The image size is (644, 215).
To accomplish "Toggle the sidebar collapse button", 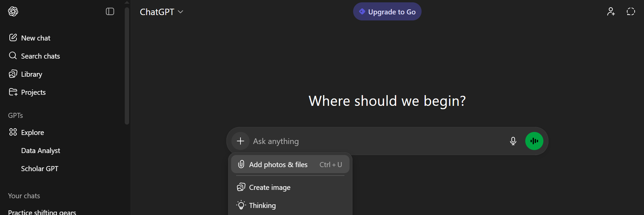I will (110, 11).
